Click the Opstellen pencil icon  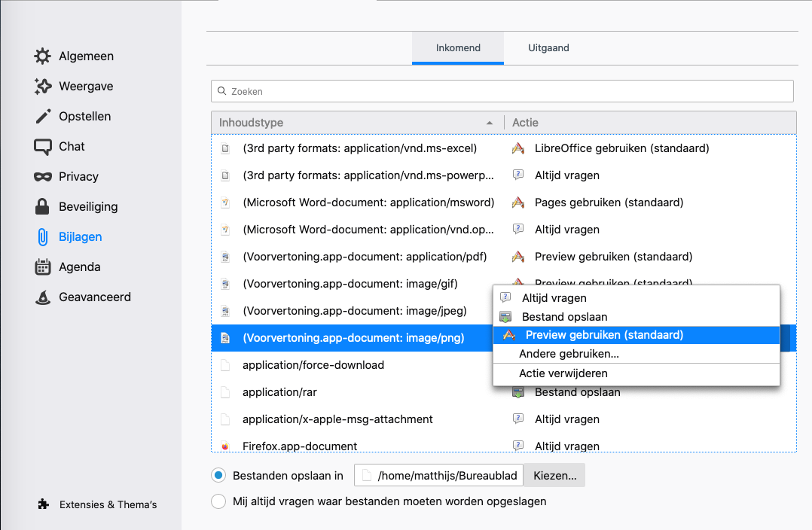(x=43, y=117)
